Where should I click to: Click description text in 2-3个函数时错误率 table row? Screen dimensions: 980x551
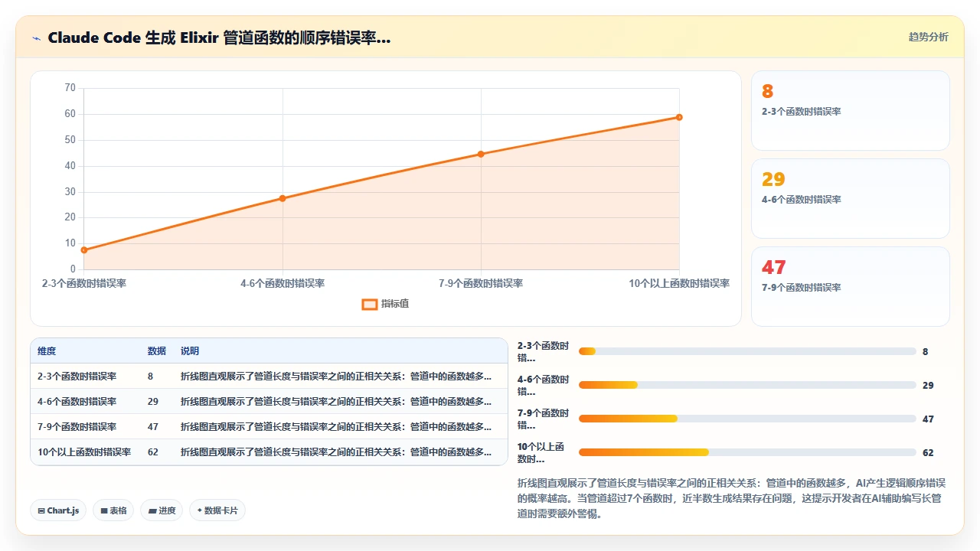(x=336, y=377)
